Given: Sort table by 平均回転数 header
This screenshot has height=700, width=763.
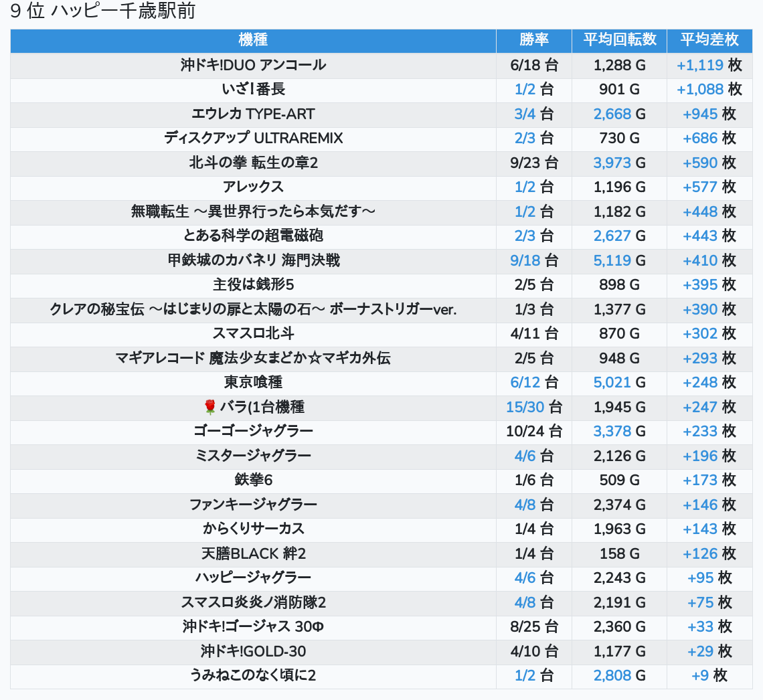Looking at the screenshot, I should [619, 39].
